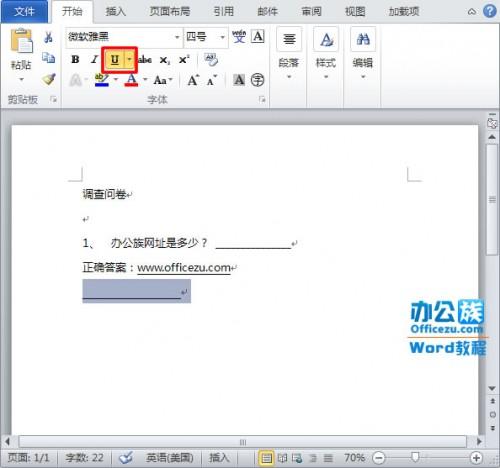Switch to the 加载项 tab
The image size is (500, 468).
point(404,11)
